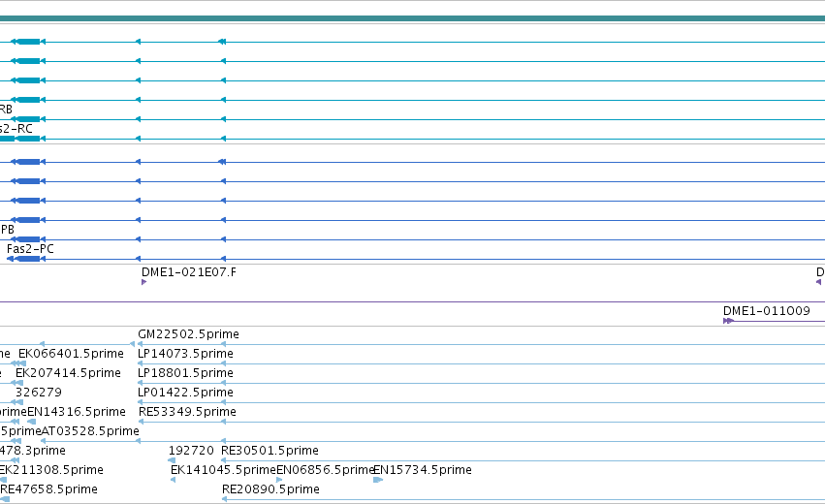Select the LP14073.5prime label

[185, 354]
